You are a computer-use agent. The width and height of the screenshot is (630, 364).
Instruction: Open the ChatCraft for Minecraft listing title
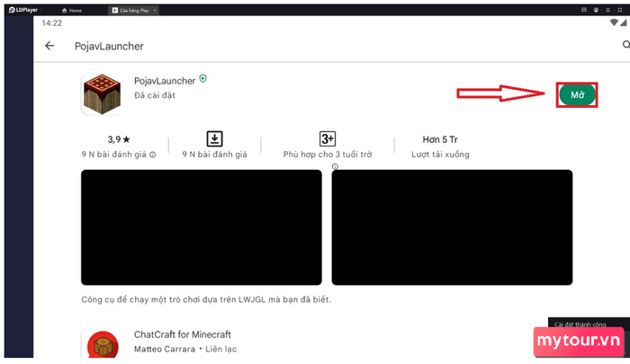(x=183, y=334)
